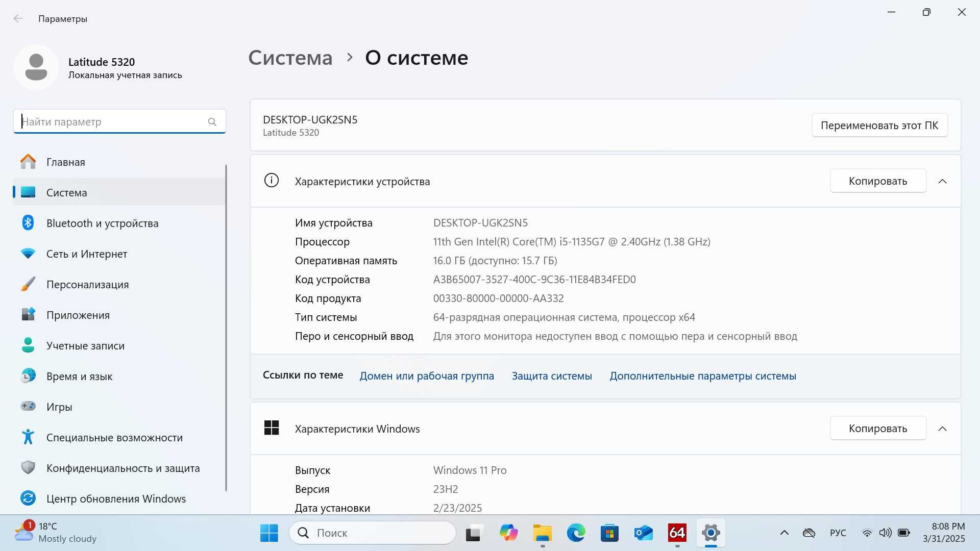
Task: Select the Система sidebar item
Action: click(x=119, y=193)
